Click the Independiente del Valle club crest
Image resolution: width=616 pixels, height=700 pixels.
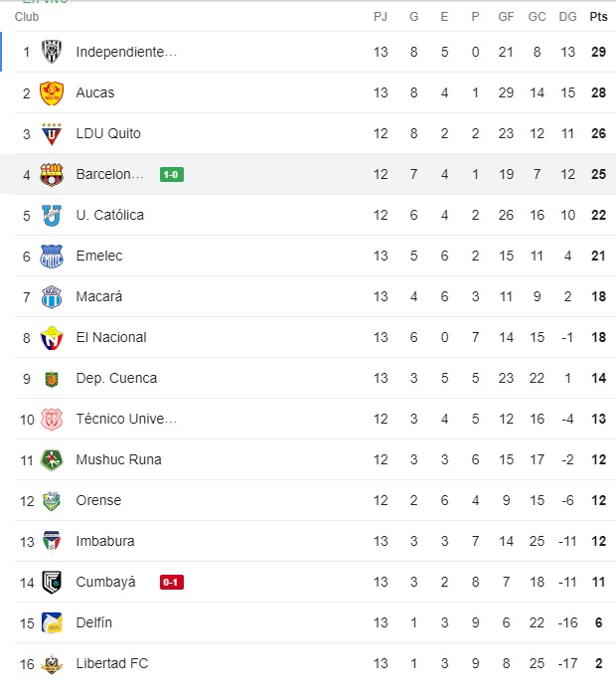click(52, 52)
